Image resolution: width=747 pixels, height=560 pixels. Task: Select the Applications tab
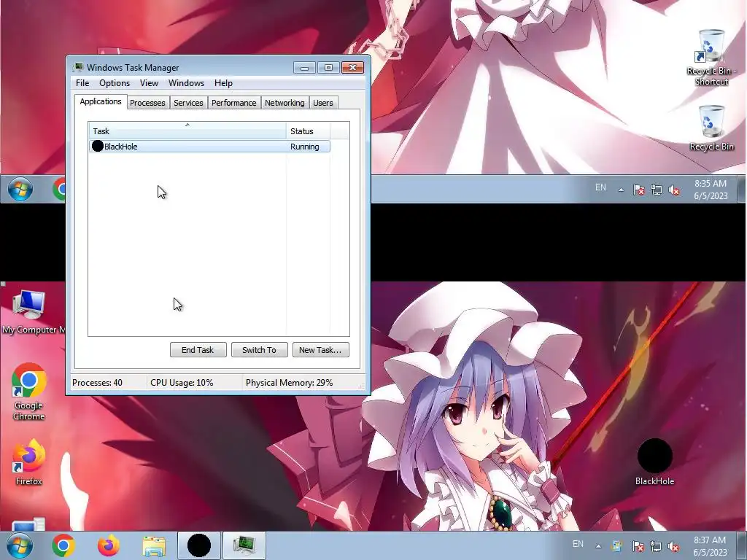click(101, 101)
